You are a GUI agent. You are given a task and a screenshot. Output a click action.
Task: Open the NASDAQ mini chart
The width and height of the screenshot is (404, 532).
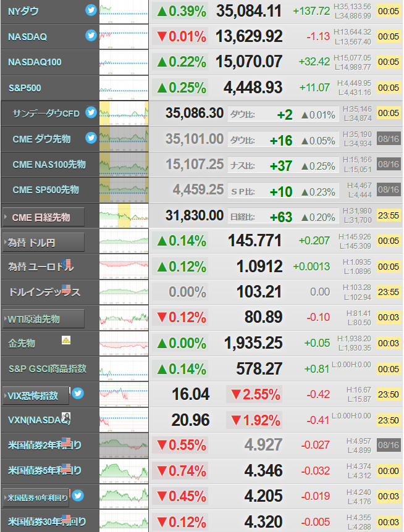(x=124, y=36)
